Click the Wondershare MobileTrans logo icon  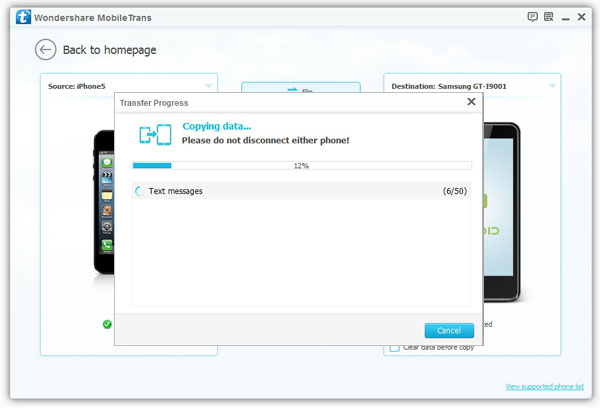23,17
